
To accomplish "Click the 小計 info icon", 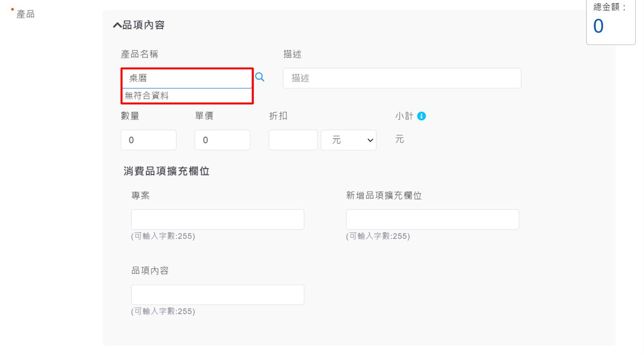I will coord(421,116).
